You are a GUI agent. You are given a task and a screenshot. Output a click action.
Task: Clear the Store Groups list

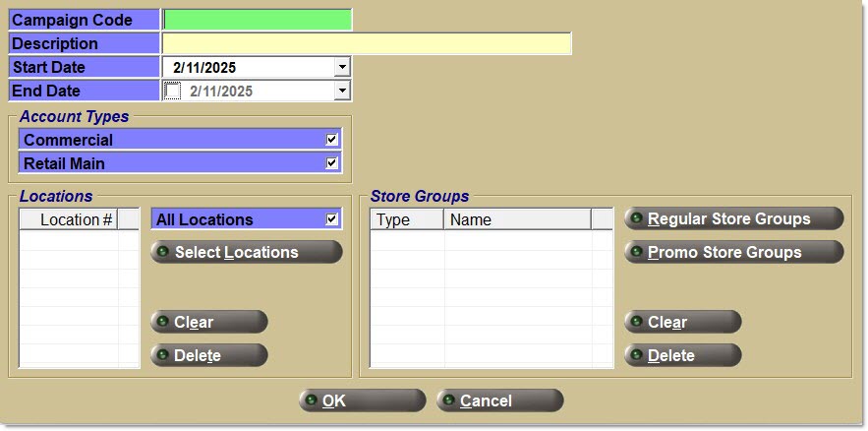point(682,322)
